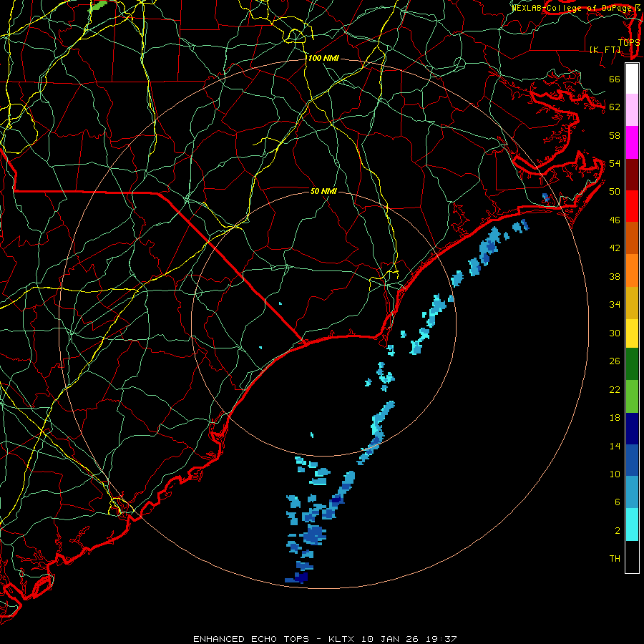Select the bright red 50 kft legend swatch
The width and height of the screenshot is (644, 644).
tap(632, 206)
